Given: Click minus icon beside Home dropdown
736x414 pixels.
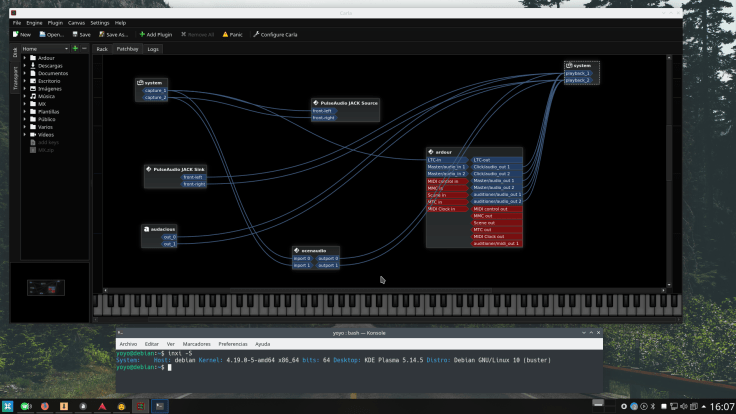Looking at the screenshot, I should [84, 48].
